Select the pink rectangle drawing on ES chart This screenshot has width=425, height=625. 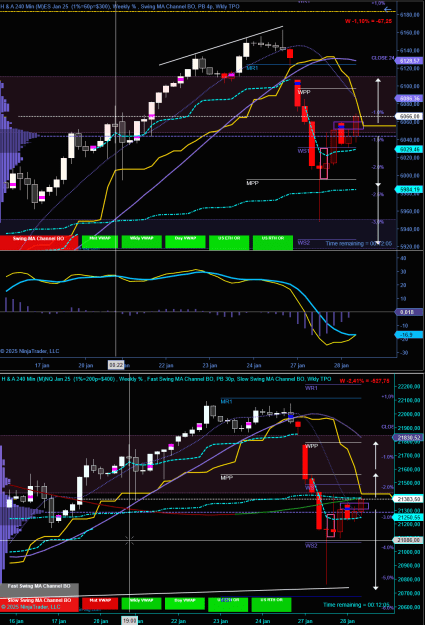point(324,163)
